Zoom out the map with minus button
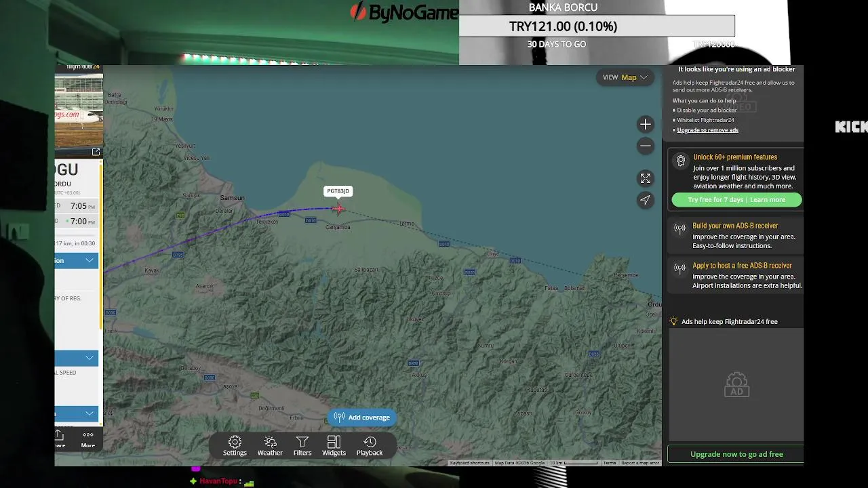Screen dimensions: 868x488 coord(646,145)
